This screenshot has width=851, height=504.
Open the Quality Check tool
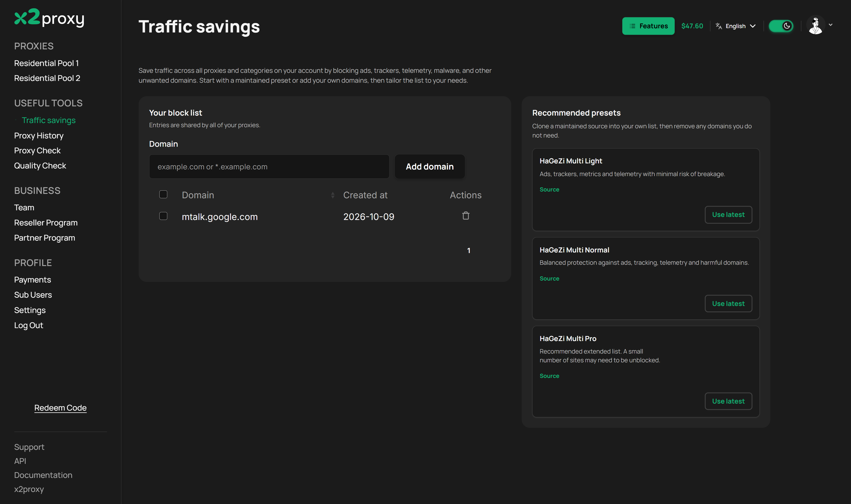(40, 166)
